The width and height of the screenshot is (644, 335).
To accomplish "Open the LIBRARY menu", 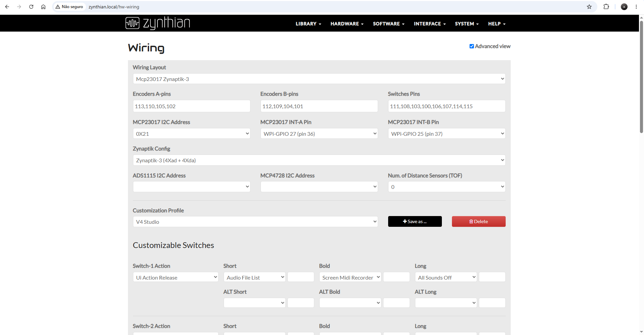I will click(x=308, y=24).
